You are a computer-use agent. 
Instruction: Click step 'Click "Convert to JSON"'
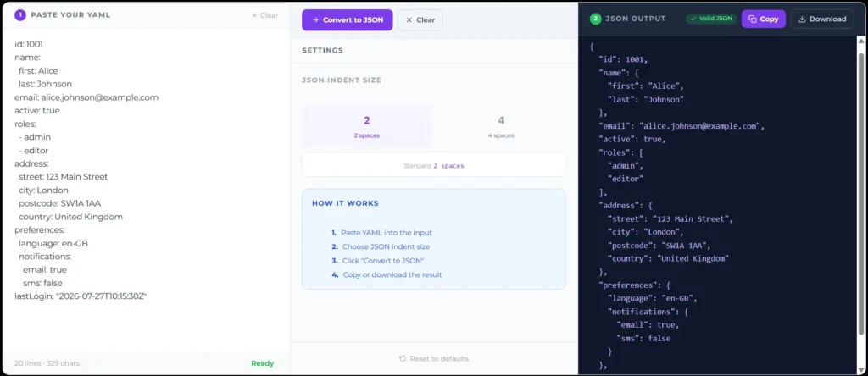[x=383, y=261]
